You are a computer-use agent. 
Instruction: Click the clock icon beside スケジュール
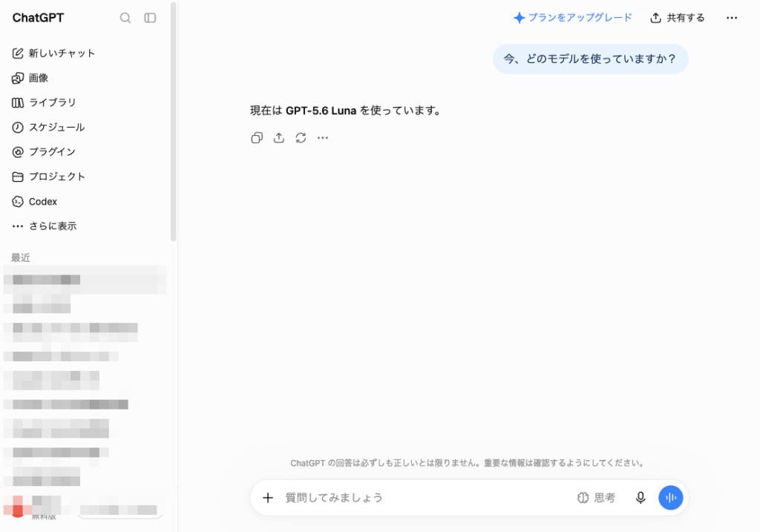click(18, 128)
